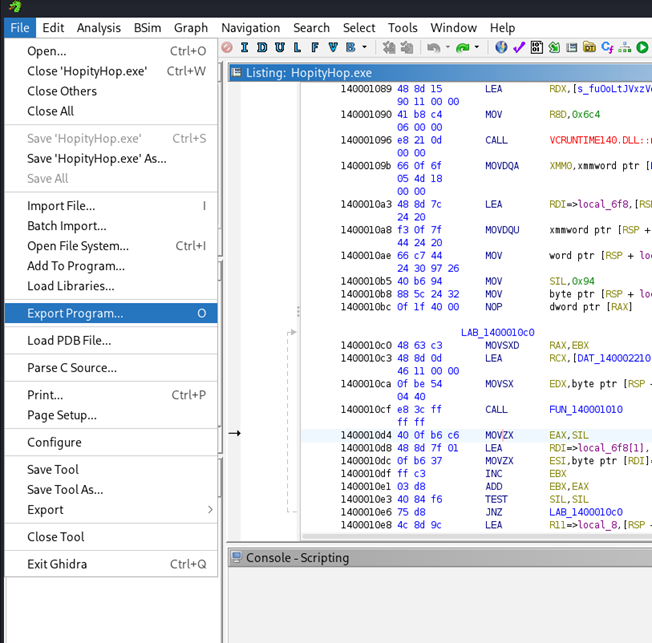Viewport: 652px width, 643px height.
Task: Click the D (Data) navigation icon
Action: 262,47
